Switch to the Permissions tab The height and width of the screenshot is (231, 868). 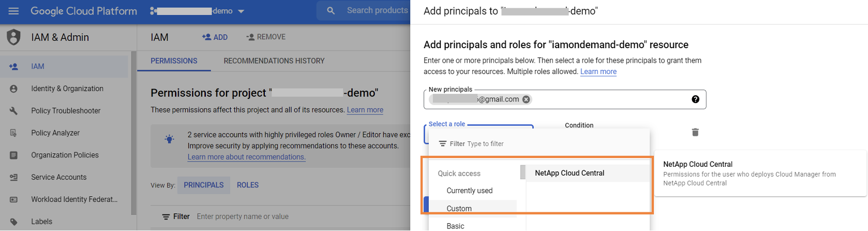pyautogui.click(x=174, y=61)
